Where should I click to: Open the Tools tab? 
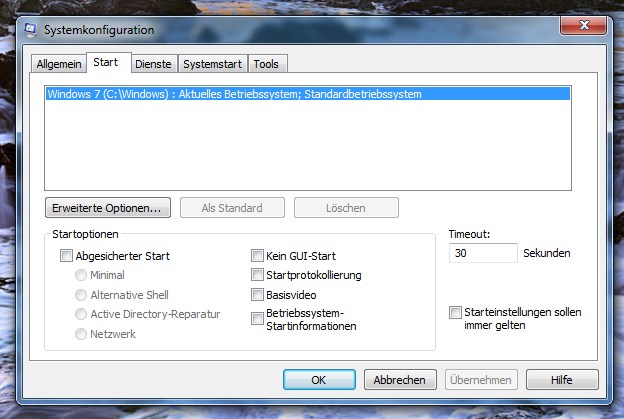pyautogui.click(x=266, y=64)
